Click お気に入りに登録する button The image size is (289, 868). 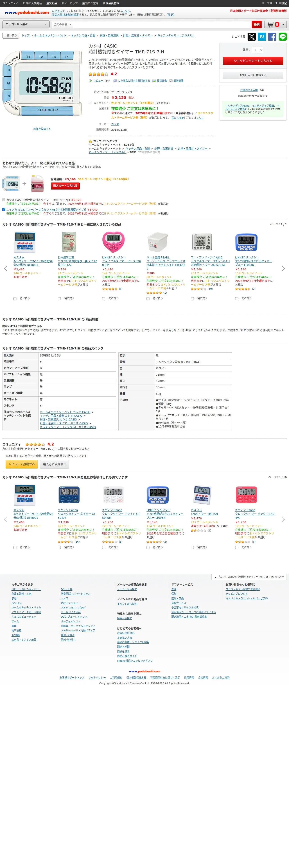click(253, 75)
